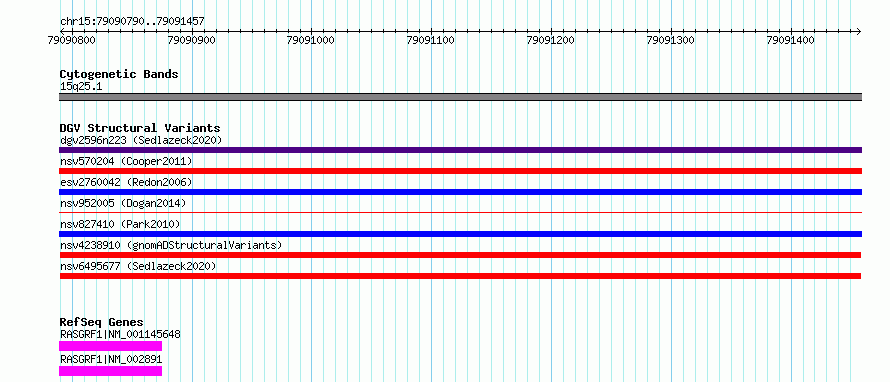
Task: Click ruler position 79091300
Action: click(x=671, y=40)
